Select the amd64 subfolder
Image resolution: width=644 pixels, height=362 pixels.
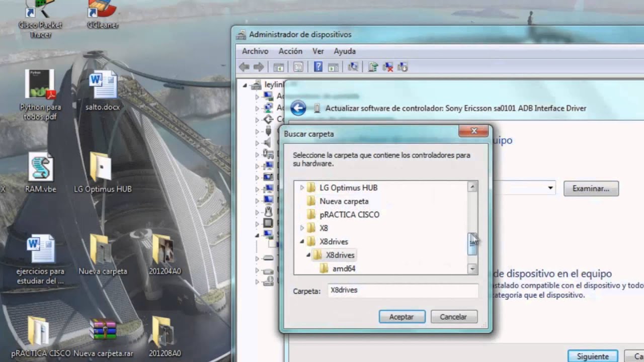(x=344, y=269)
